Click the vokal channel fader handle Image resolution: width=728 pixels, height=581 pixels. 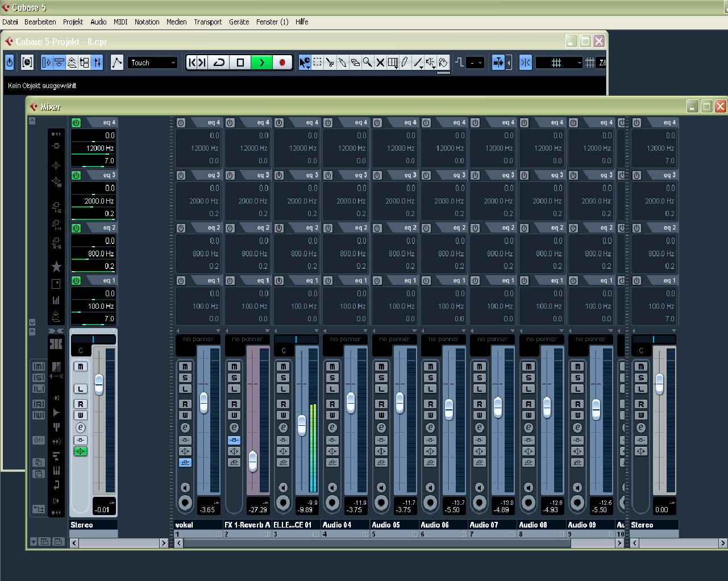pyautogui.click(x=203, y=402)
